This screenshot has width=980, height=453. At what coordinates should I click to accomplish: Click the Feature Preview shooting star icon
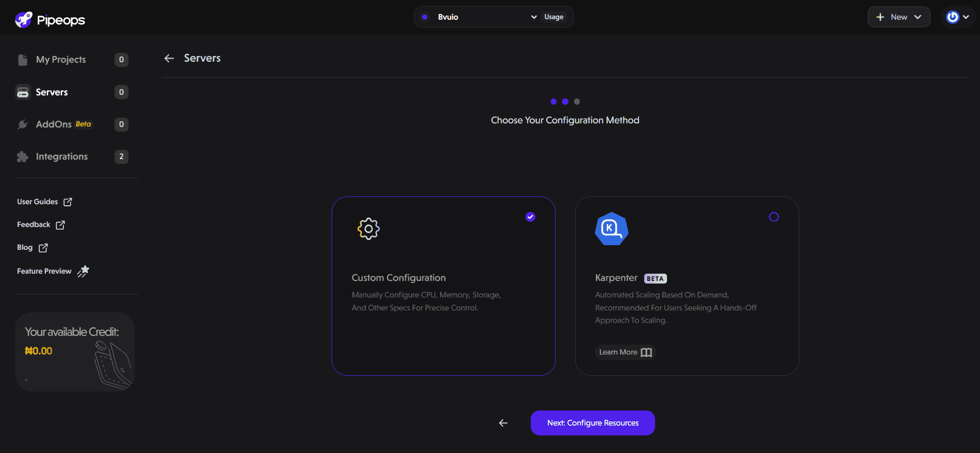pos(83,271)
